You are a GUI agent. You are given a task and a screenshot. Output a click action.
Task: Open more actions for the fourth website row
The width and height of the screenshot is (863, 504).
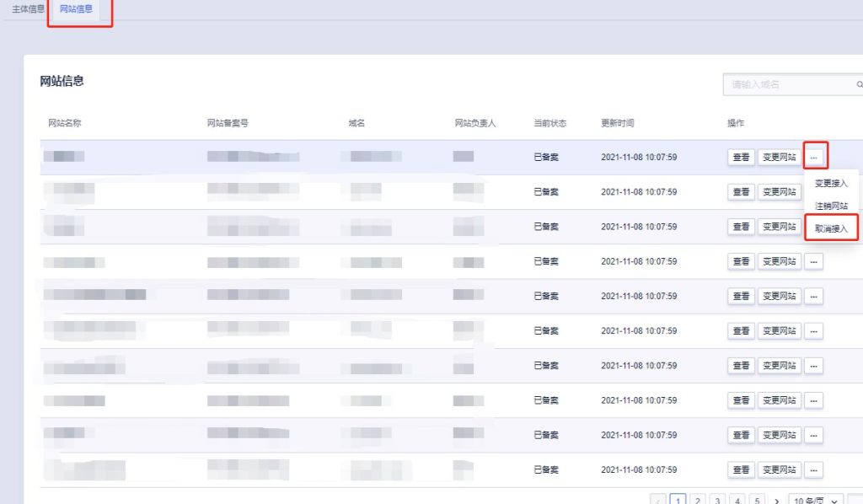813,261
